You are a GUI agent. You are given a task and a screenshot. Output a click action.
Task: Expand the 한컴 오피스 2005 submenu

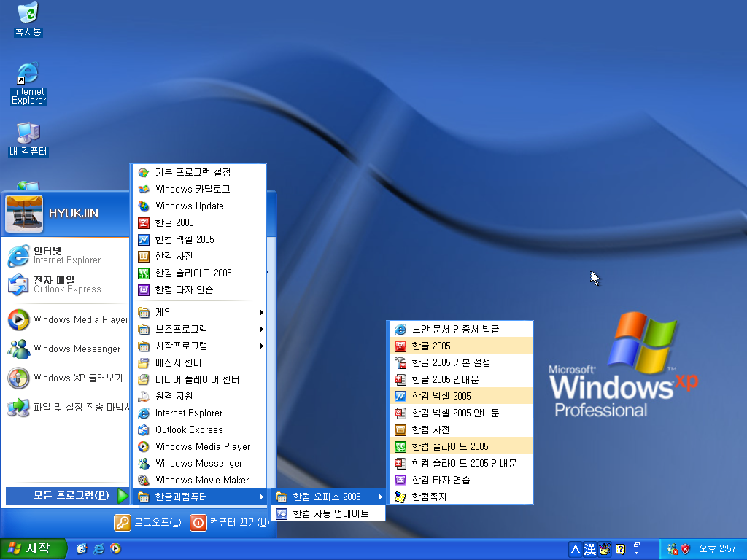328,497
